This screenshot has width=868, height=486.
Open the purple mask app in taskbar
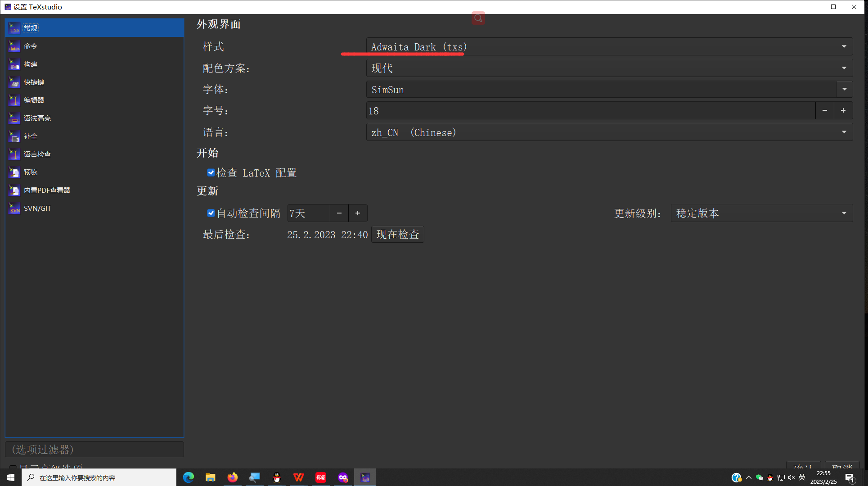[343, 477]
